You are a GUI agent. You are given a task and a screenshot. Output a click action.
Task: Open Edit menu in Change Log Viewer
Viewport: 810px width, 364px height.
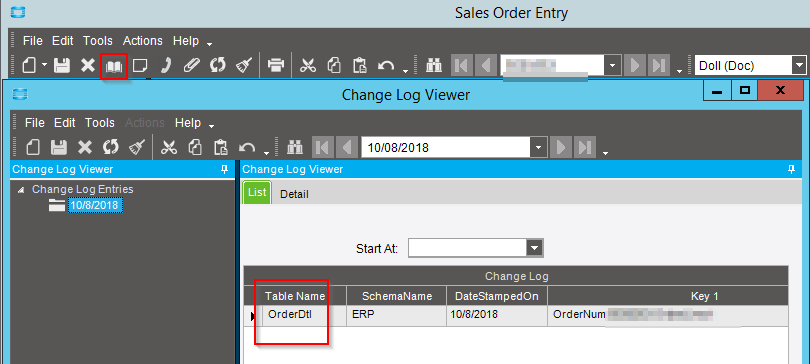click(65, 123)
